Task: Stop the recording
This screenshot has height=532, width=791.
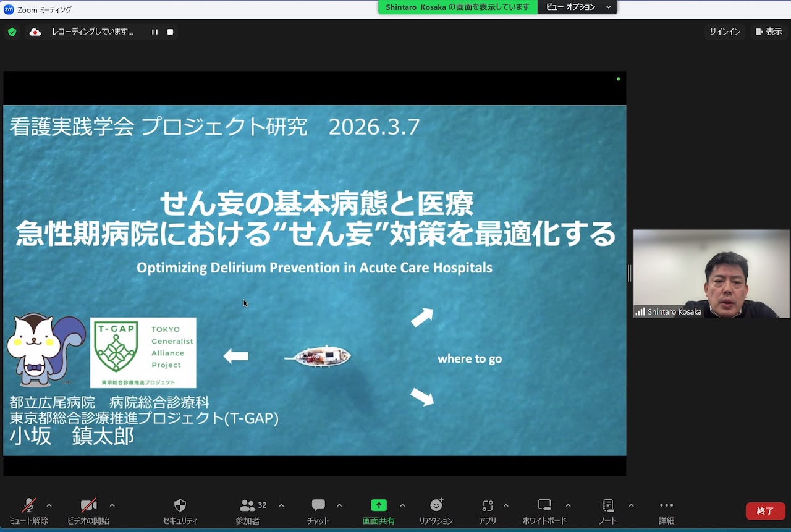Action: tap(170, 32)
